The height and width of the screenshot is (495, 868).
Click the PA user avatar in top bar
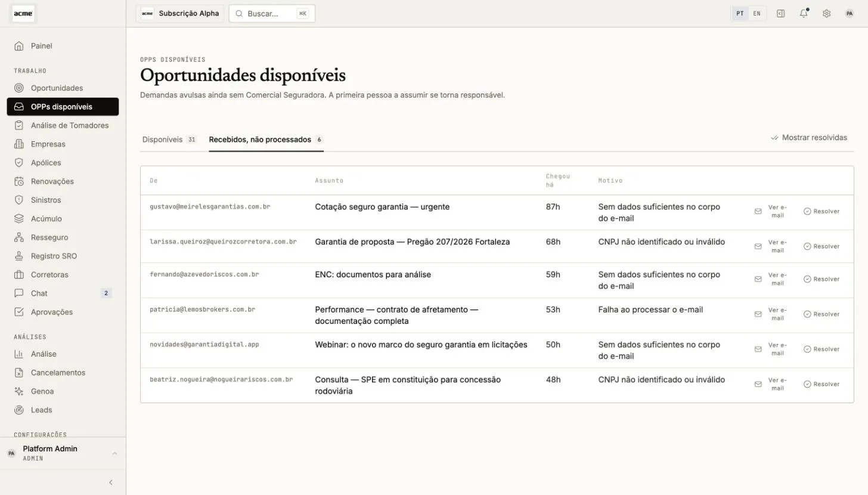coord(850,13)
